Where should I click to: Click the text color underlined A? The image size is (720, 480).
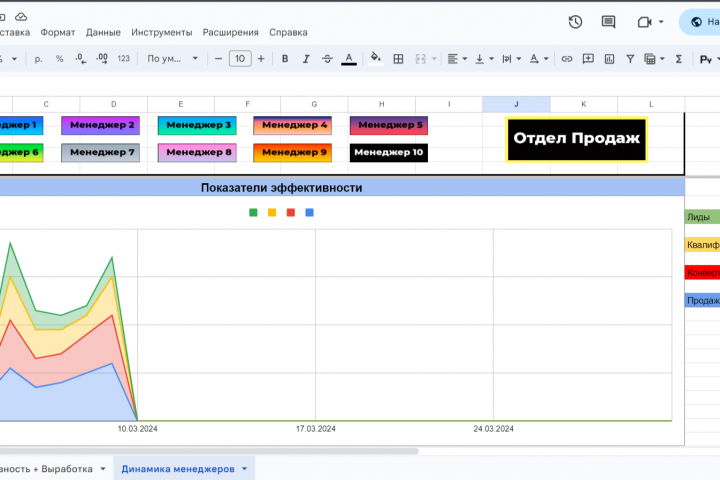coord(349,59)
